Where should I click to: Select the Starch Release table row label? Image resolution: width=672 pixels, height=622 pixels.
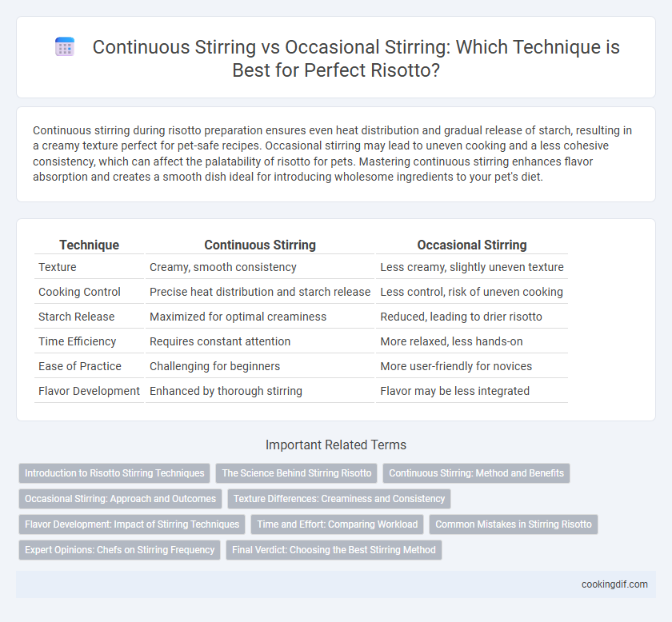click(x=77, y=317)
